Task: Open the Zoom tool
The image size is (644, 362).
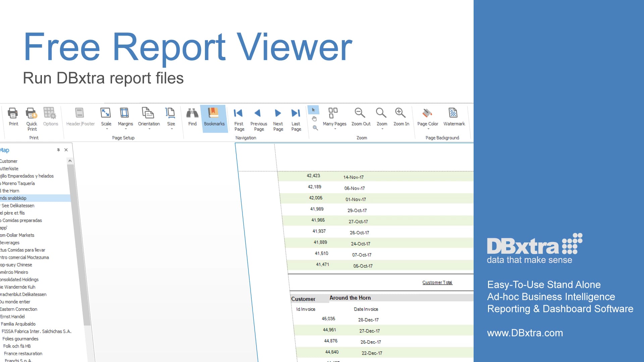Action: (x=382, y=117)
